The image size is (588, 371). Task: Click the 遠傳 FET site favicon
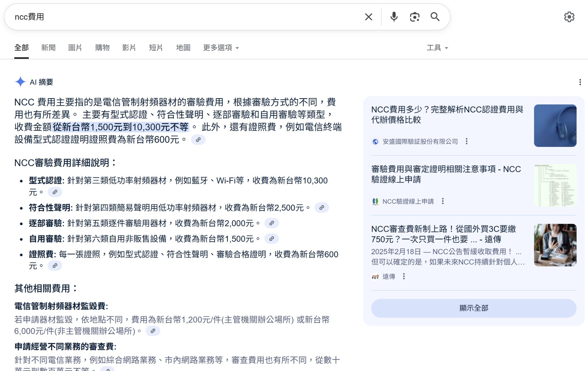pos(375,277)
